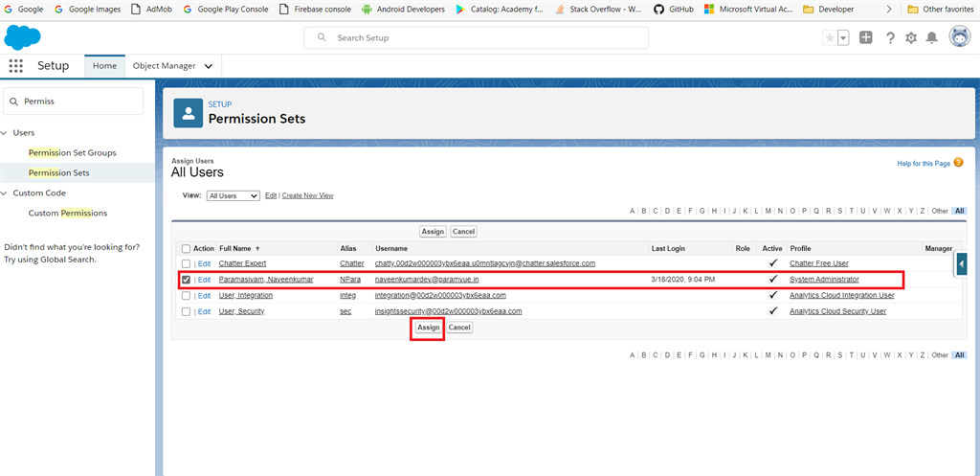980x476 pixels.
Task: Click the Edit link next to View dropdown
Action: (271, 195)
